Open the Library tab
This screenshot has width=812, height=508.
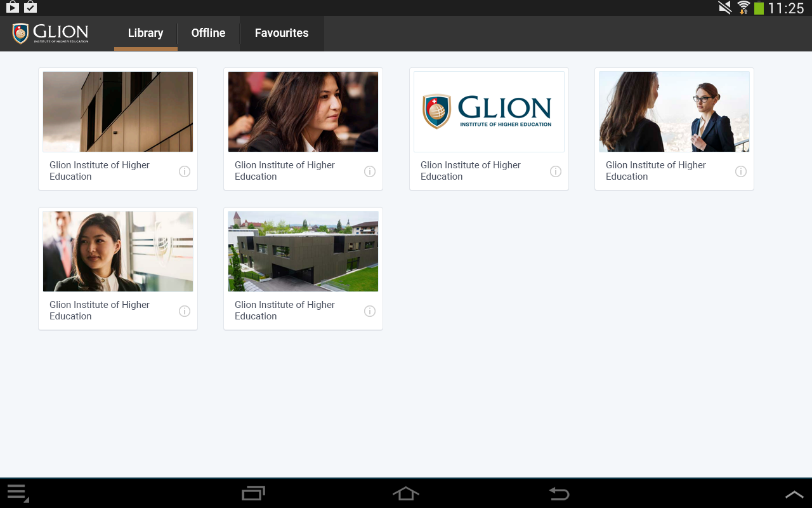coord(145,33)
